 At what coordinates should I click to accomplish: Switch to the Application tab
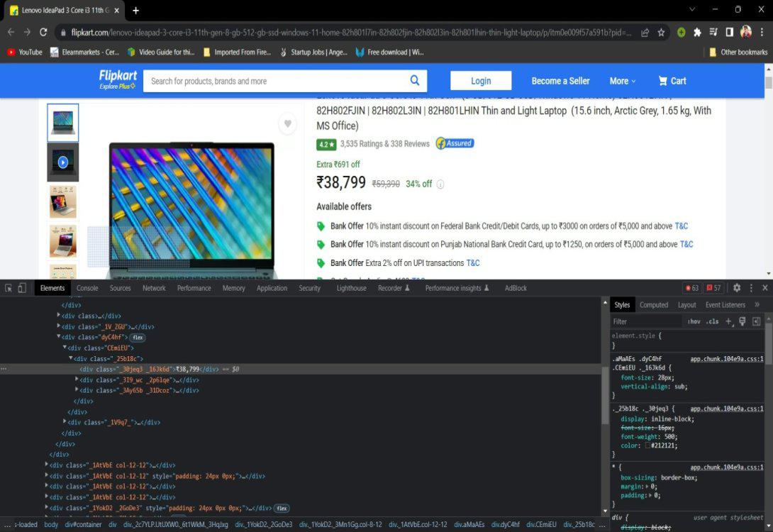pos(272,288)
